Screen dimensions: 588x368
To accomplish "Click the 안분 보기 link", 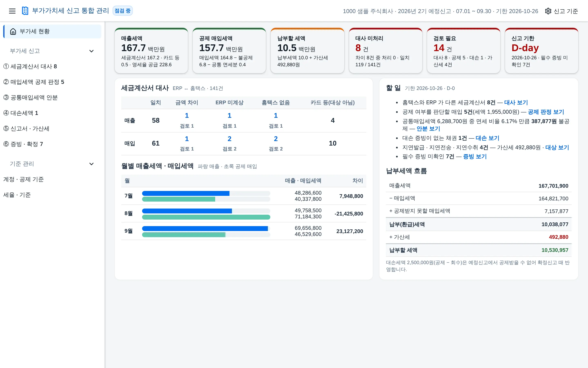I will [x=428, y=129].
